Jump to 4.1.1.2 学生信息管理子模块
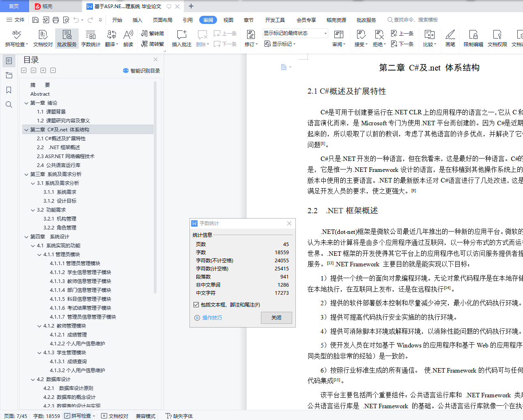The width and height of the screenshot is (523, 420). (81, 272)
